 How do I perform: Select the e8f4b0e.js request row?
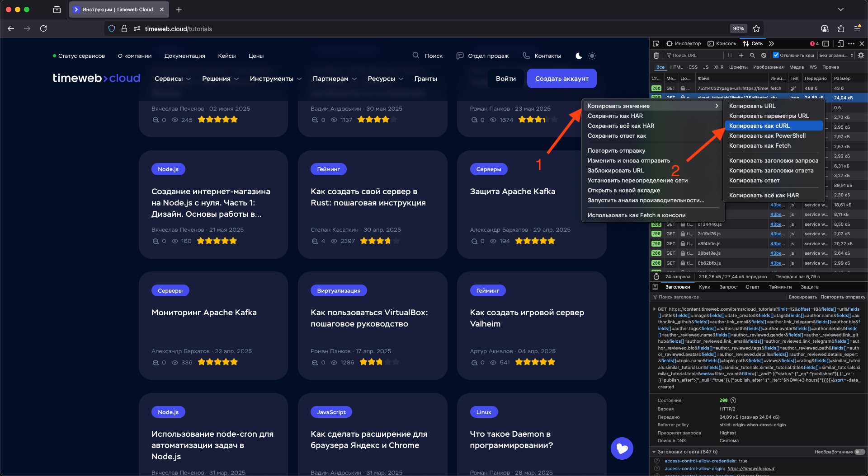759,243
